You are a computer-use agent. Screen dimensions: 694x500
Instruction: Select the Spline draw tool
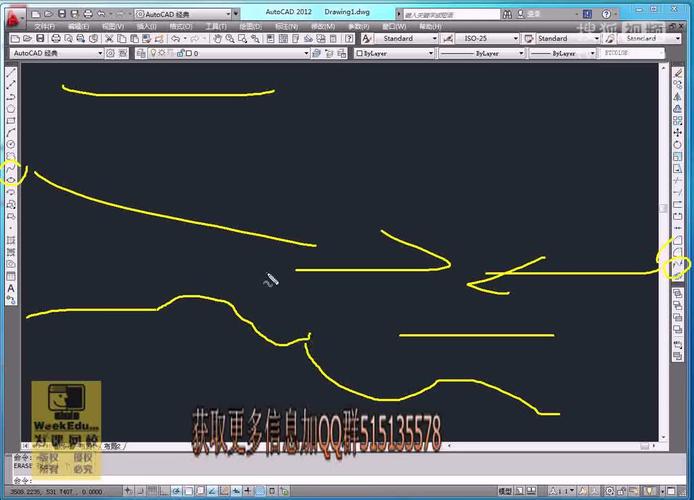11,169
